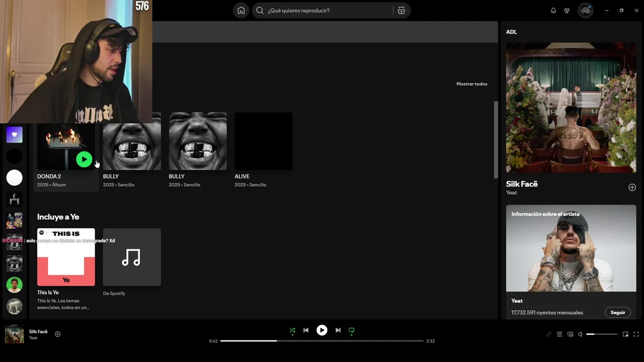Click the central play button in player

pos(322,330)
